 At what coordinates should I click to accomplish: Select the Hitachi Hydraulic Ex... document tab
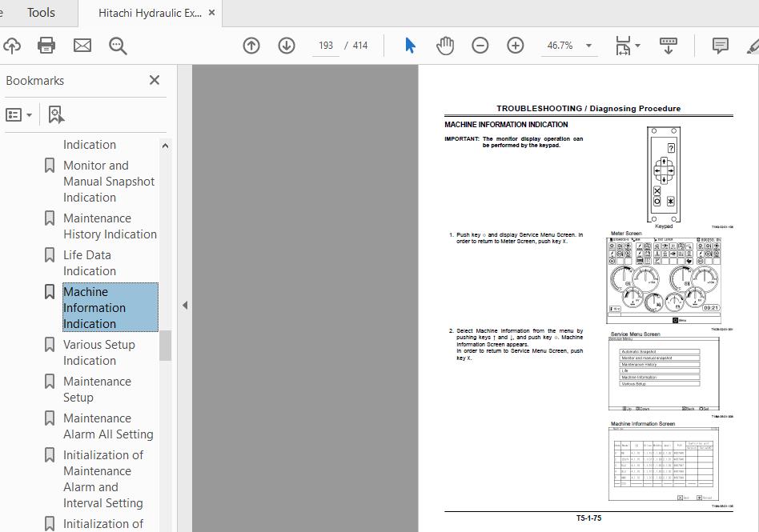pos(150,13)
